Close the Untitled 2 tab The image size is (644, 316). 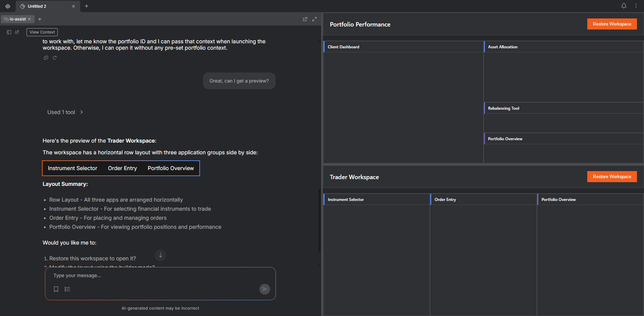tap(73, 6)
